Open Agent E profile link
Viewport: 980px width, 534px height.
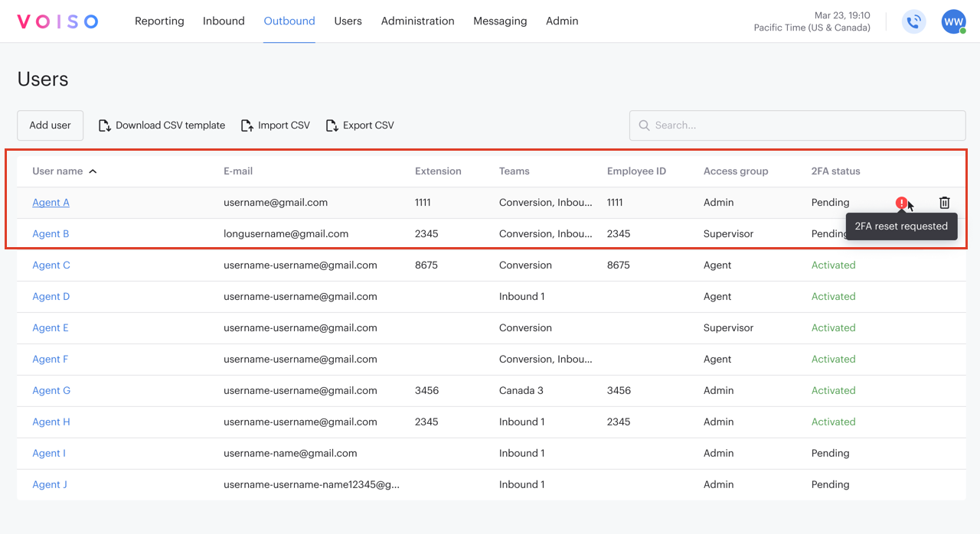click(x=51, y=328)
